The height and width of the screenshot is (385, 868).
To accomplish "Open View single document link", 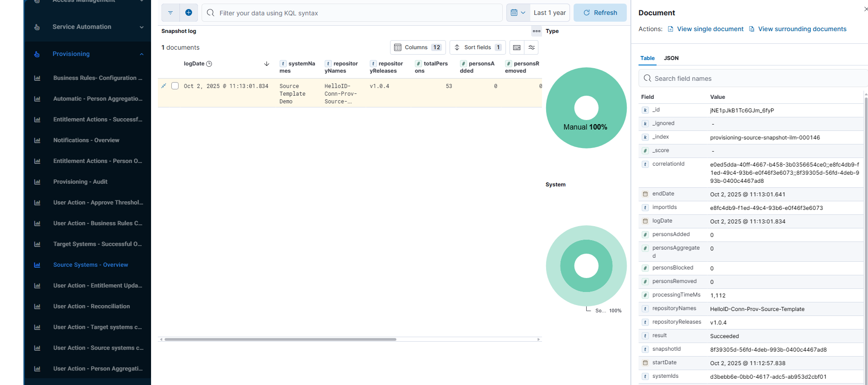I will (706, 29).
